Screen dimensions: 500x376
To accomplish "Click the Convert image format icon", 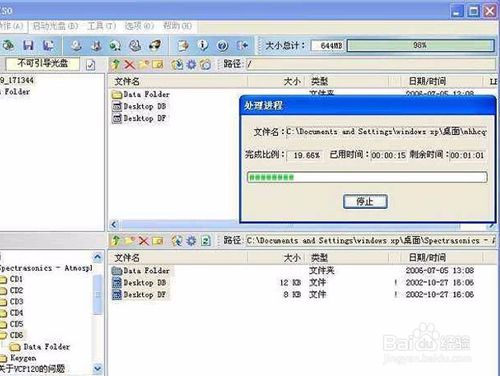I will (x=135, y=45).
